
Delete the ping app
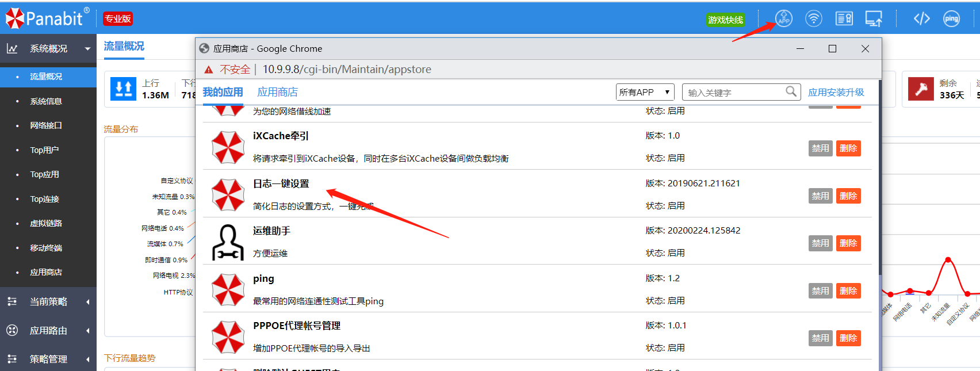[848, 291]
